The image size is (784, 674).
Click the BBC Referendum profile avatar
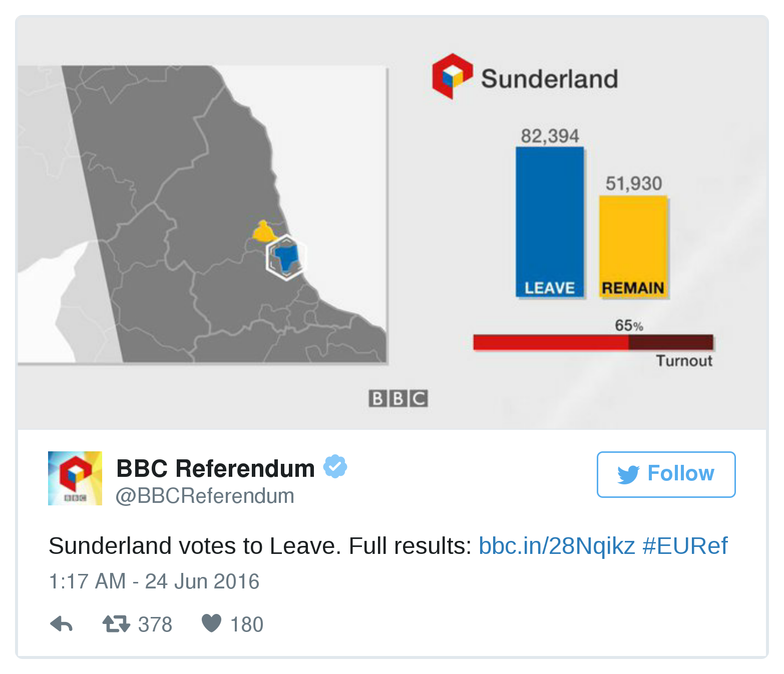click(75, 478)
